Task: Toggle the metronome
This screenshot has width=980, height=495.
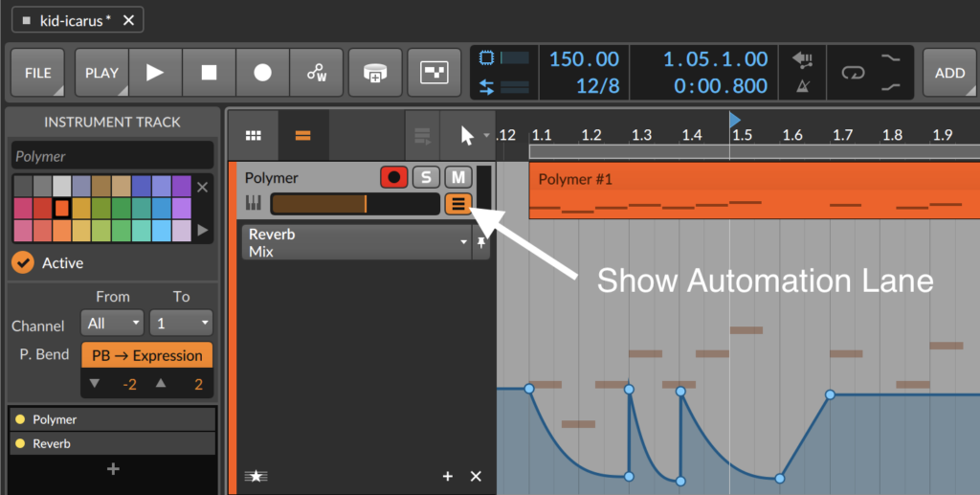Action: click(803, 86)
